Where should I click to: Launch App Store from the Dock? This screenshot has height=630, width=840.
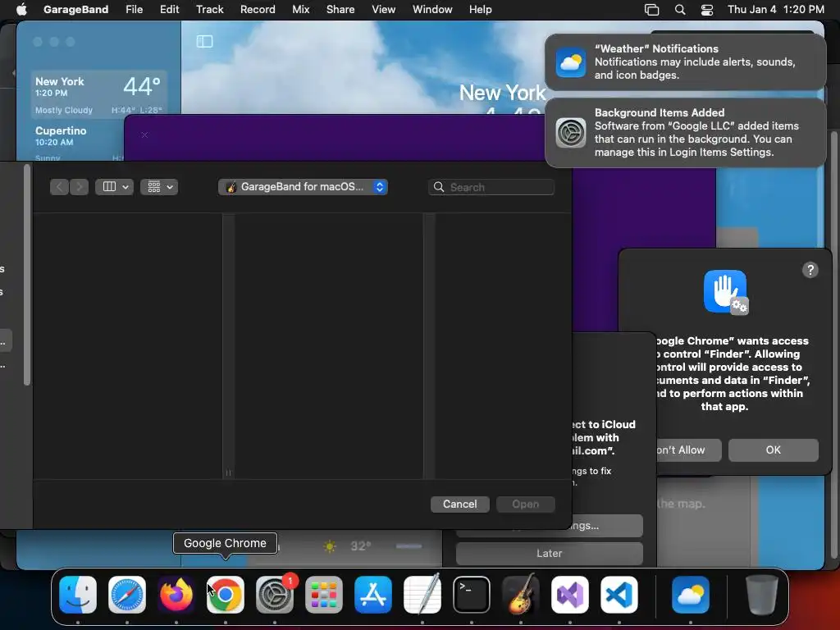373,595
